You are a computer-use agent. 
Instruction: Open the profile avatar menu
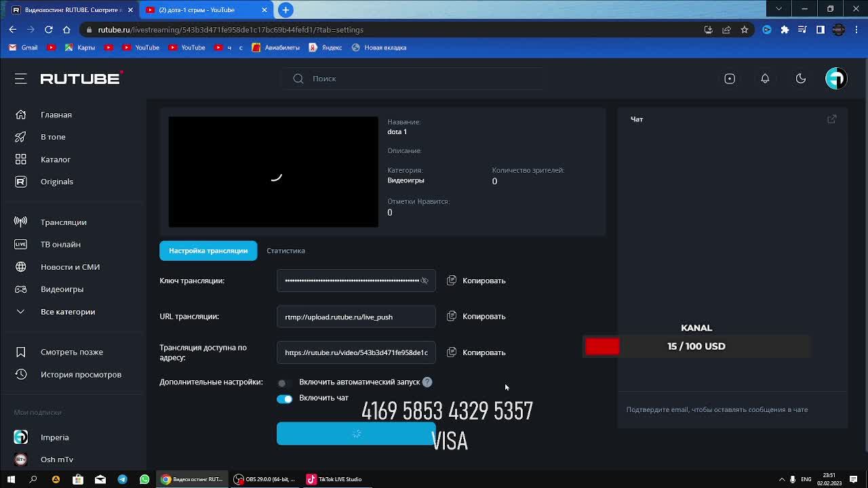(x=836, y=79)
